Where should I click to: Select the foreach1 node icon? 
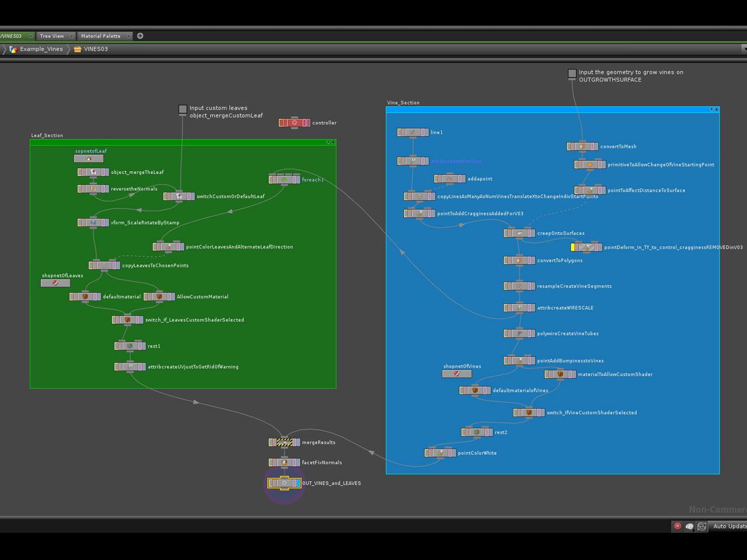pos(284,180)
